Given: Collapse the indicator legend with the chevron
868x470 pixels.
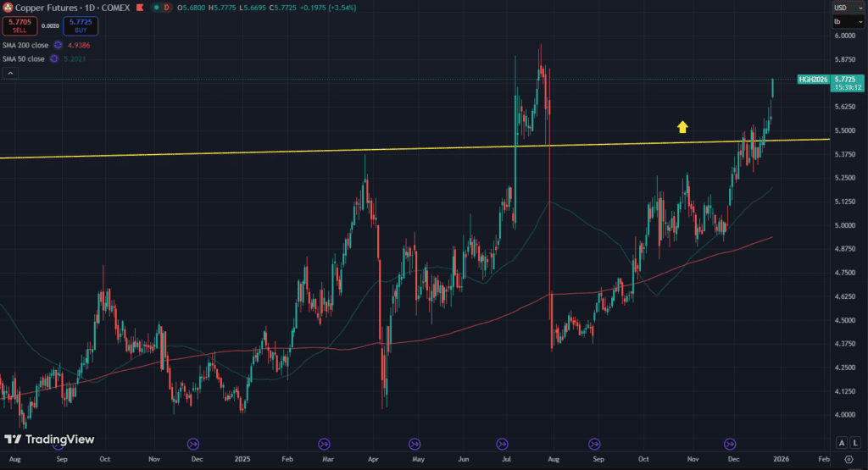Looking at the screenshot, I should click(10, 74).
